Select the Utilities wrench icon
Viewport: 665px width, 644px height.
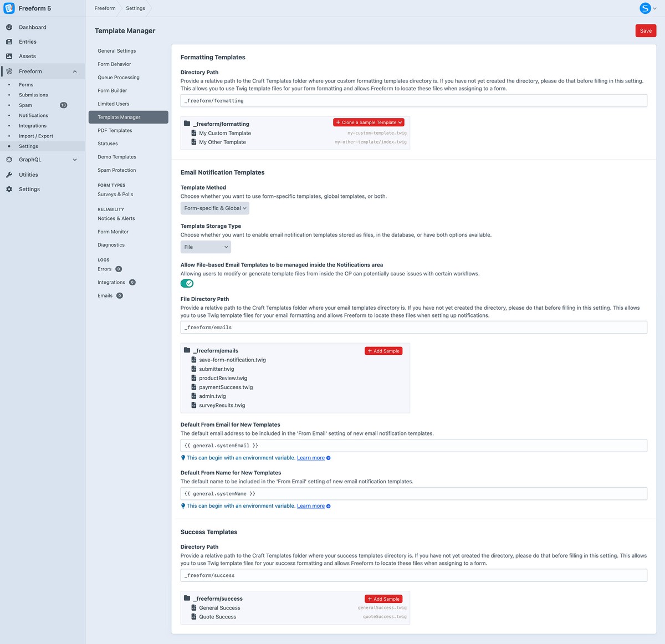coord(8,174)
